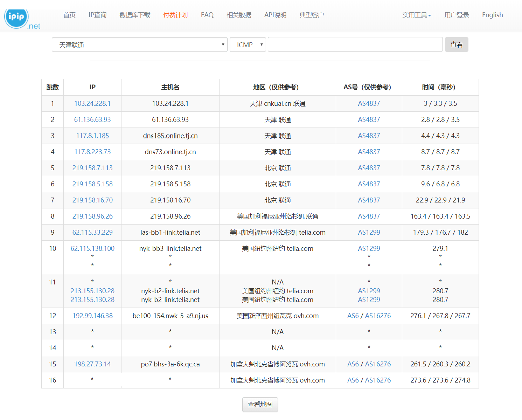
Task: Open the ICMP protocol dropdown
Action: click(x=248, y=45)
